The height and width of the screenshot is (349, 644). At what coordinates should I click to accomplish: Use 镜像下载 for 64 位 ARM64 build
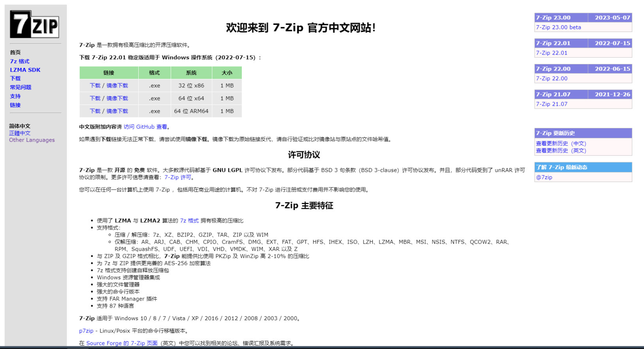coord(117,111)
